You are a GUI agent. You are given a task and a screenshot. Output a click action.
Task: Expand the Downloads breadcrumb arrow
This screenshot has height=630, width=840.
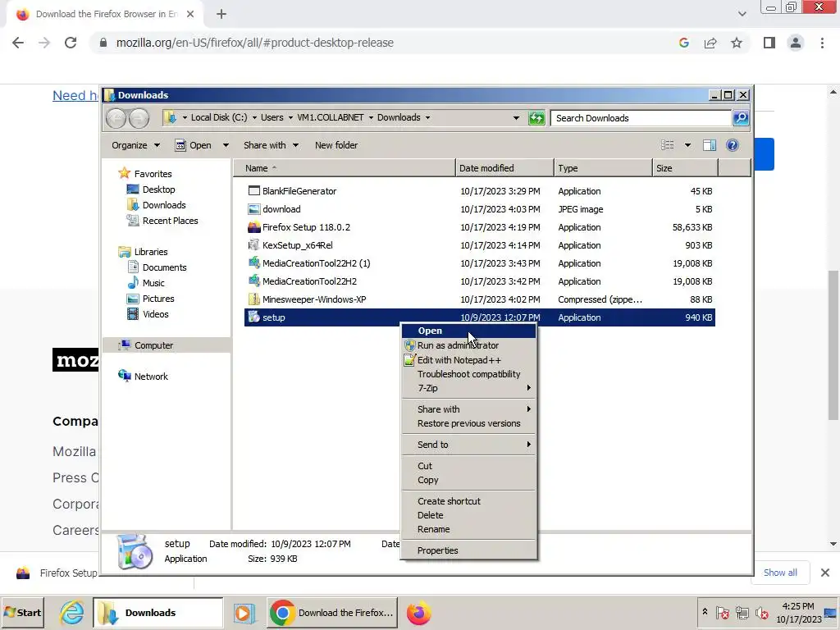[427, 118]
